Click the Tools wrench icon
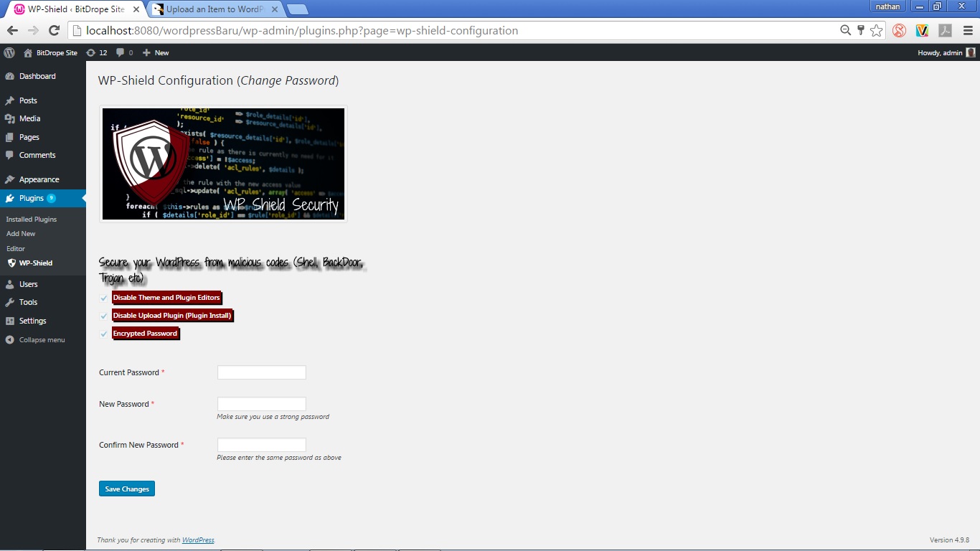The width and height of the screenshot is (980, 551). [10, 302]
